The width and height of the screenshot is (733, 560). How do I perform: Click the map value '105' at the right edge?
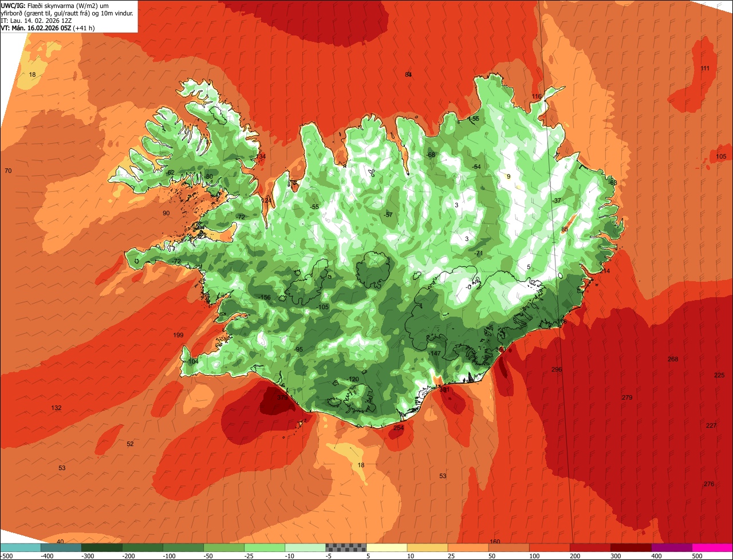[x=721, y=156]
